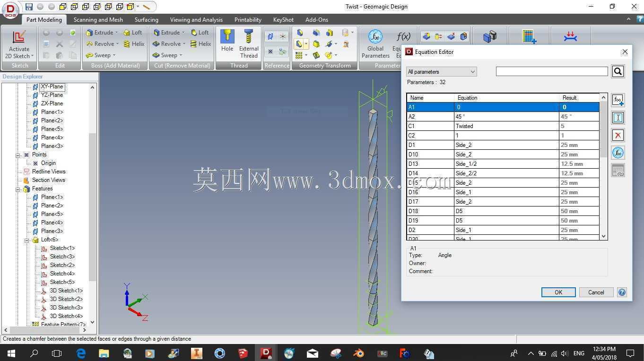Screen dimensions: 644x361
Task: Click the rename parameter icon in Equation Editor
Action: 618,118
